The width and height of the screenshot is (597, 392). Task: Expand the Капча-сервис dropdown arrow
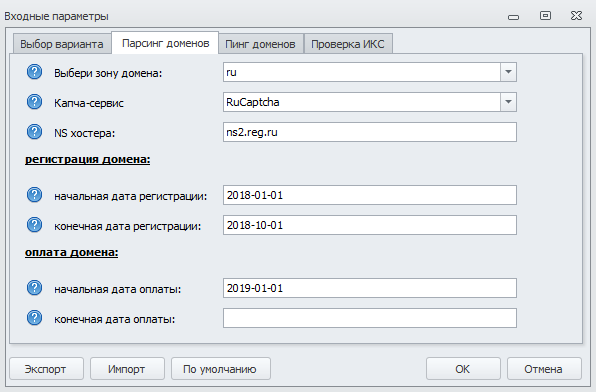(508, 102)
